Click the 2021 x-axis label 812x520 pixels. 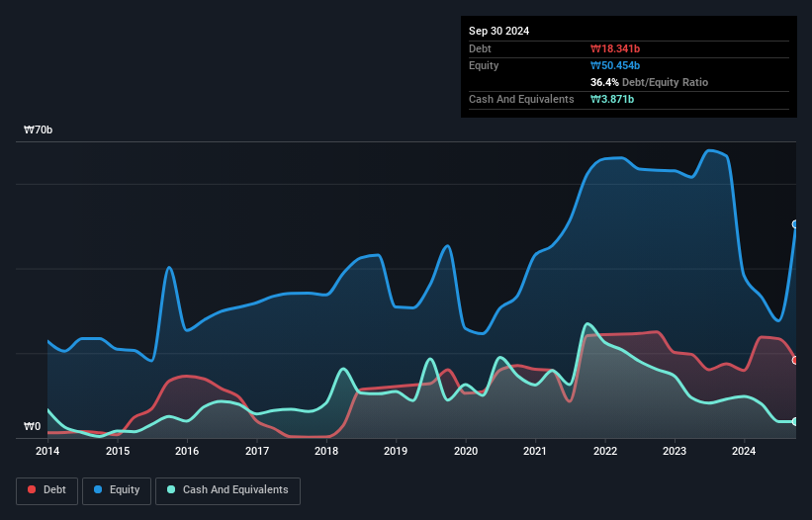(535, 451)
